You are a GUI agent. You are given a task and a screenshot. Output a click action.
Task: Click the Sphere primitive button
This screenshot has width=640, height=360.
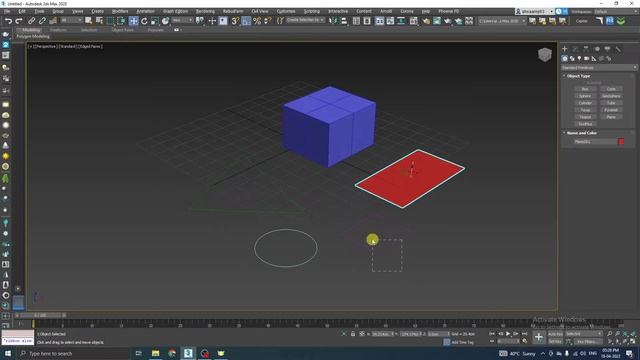tap(585, 96)
